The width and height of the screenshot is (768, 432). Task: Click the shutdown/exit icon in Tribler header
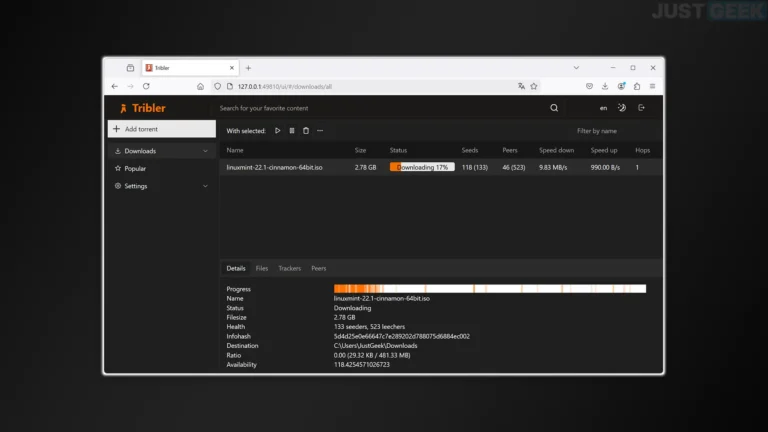click(641, 108)
